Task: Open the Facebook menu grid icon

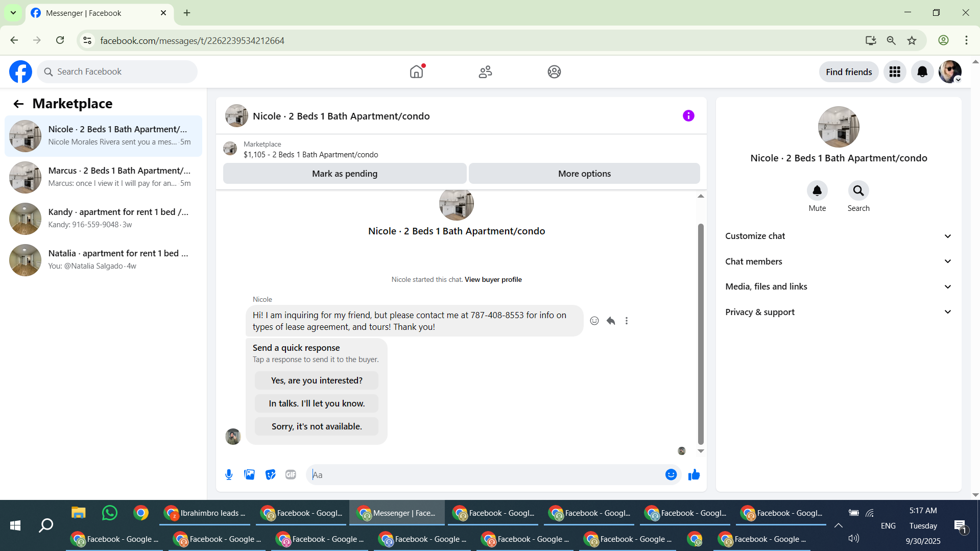Action: tap(895, 71)
